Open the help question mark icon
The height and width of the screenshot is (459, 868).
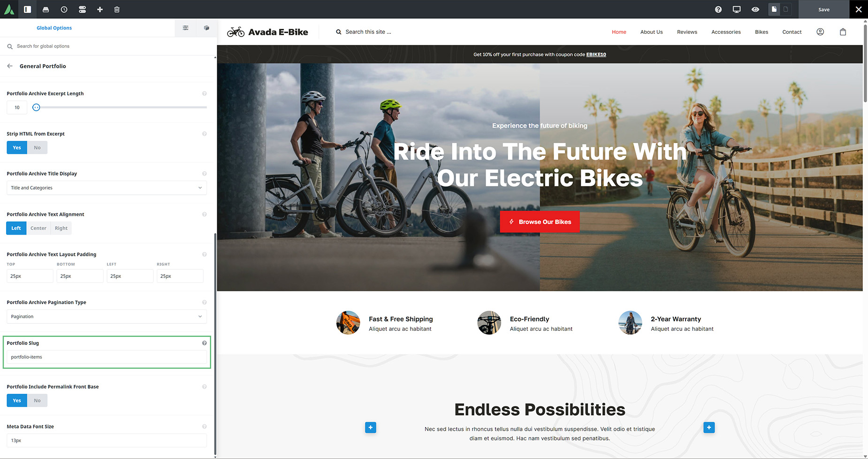click(718, 9)
